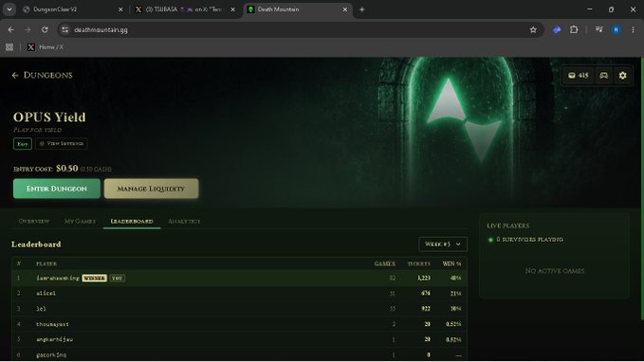This screenshot has width=644, height=362.
Task: Go back to Dungeons list
Action: (42, 75)
